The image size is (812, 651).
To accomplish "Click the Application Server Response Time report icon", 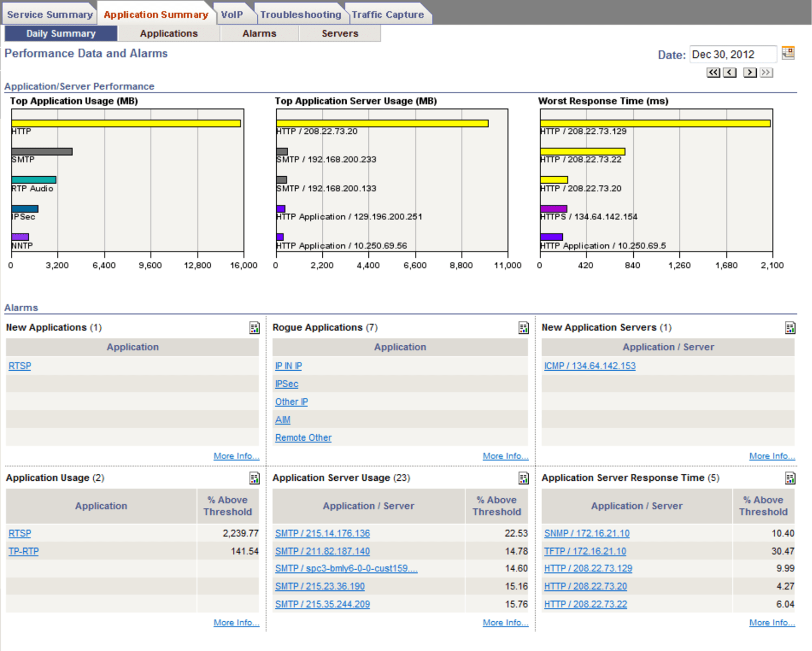I will click(790, 478).
